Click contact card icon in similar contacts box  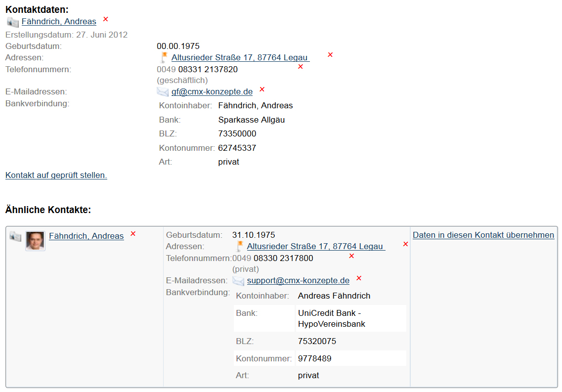15,237
